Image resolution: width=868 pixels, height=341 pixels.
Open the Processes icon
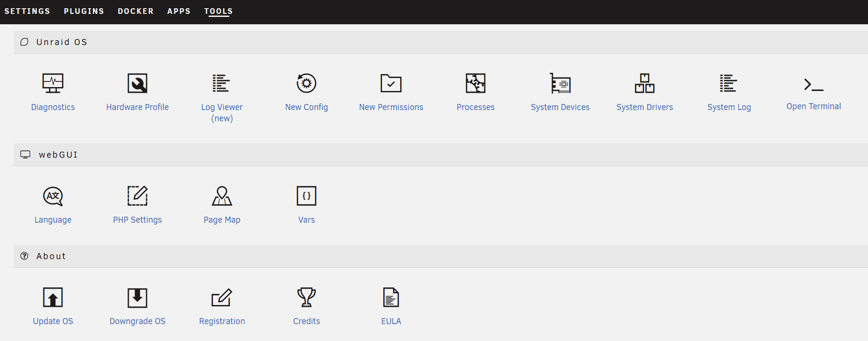[x=476, y=83]
